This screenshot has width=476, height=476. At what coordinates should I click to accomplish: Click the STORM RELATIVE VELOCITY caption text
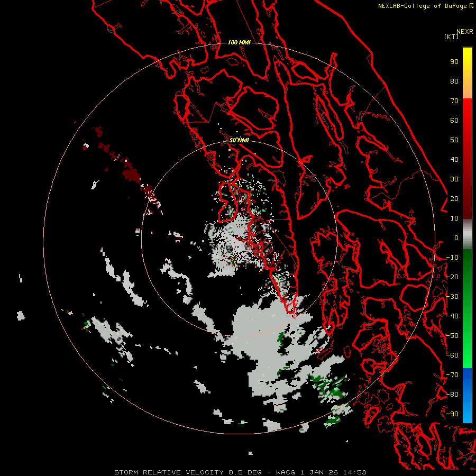tap(169, 472)
